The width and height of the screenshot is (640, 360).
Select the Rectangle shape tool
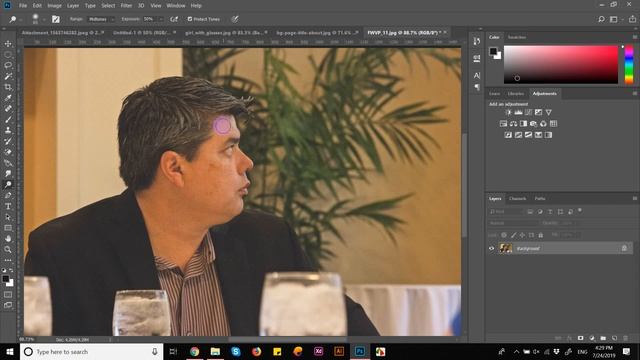point(8,228)
